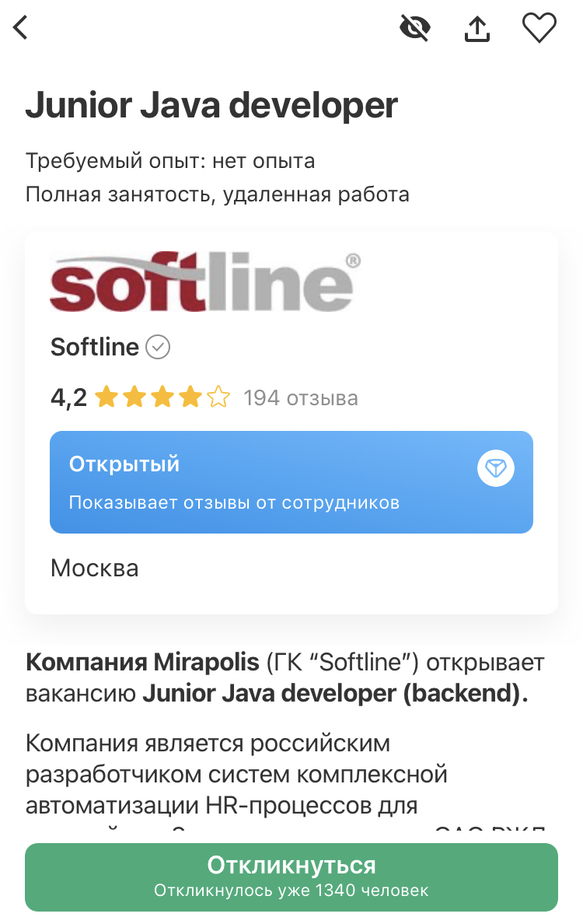
Task: Add vacancy to favorites with heart
Action: 539,29
